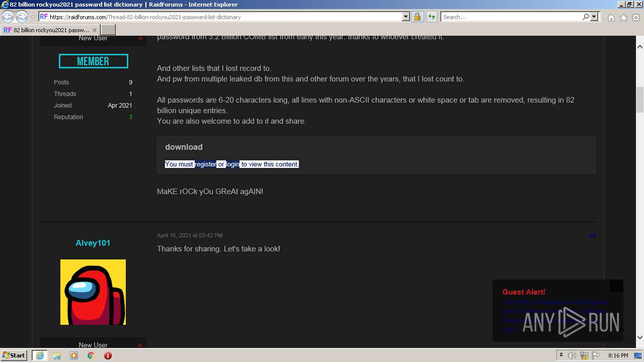Open a new blank tab
644x362 pixels.
point(108,30)
